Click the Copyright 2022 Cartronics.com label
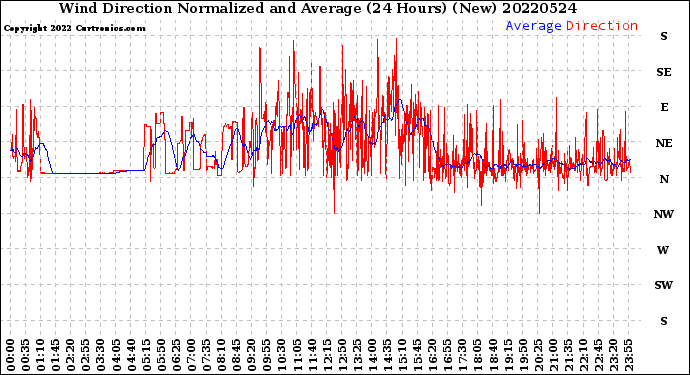690x375 pixels. point(74,28)
